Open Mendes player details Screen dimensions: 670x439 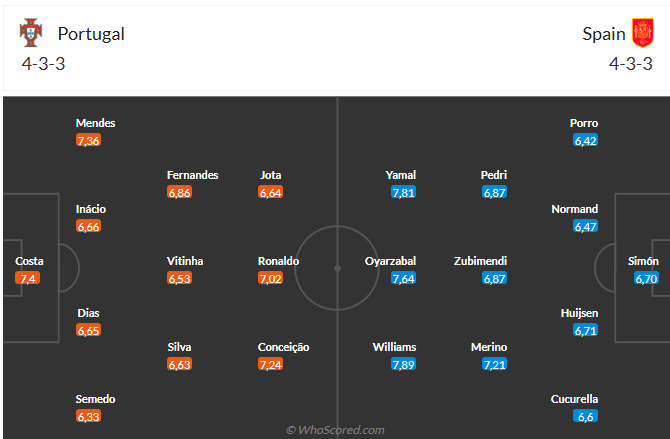[95, 123]
